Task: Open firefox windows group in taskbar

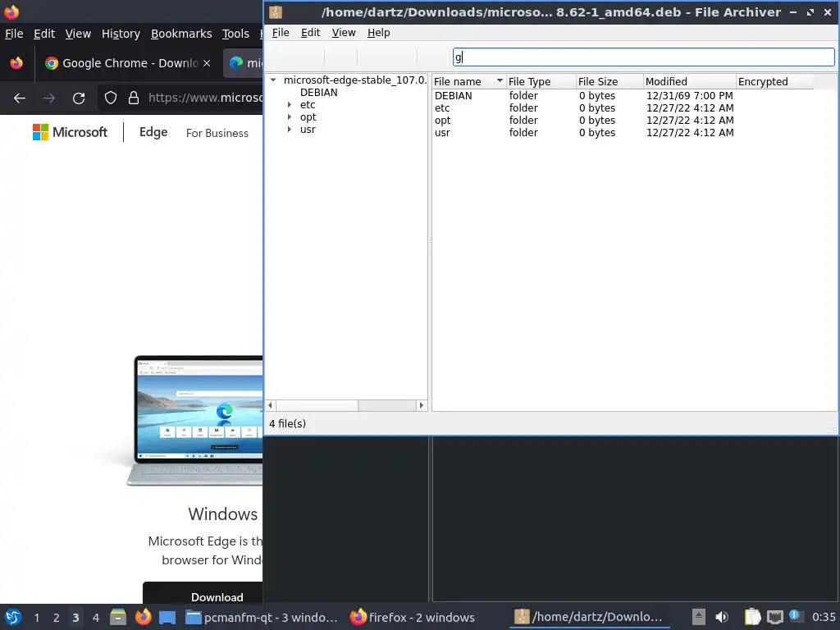Action: coord(413,618)
